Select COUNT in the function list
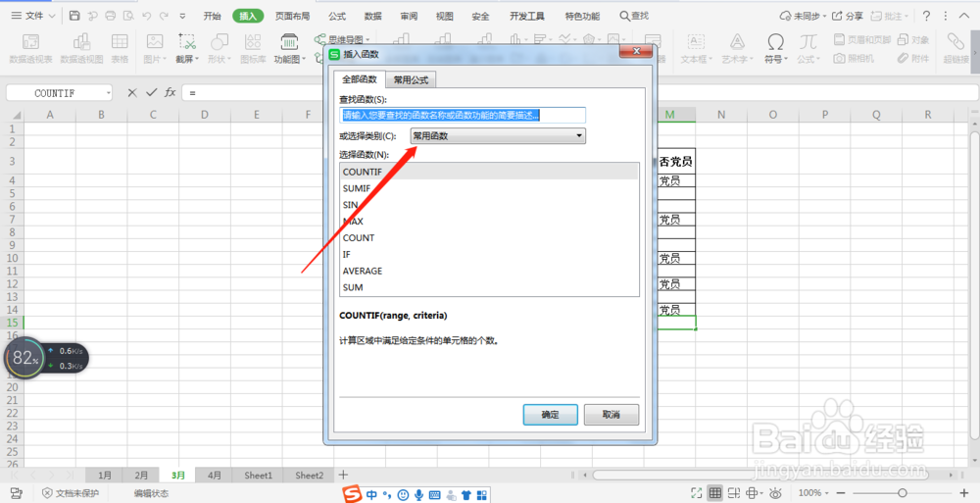Screen dimensions: 980x503 pyautogui.click(x=489, y=237)
